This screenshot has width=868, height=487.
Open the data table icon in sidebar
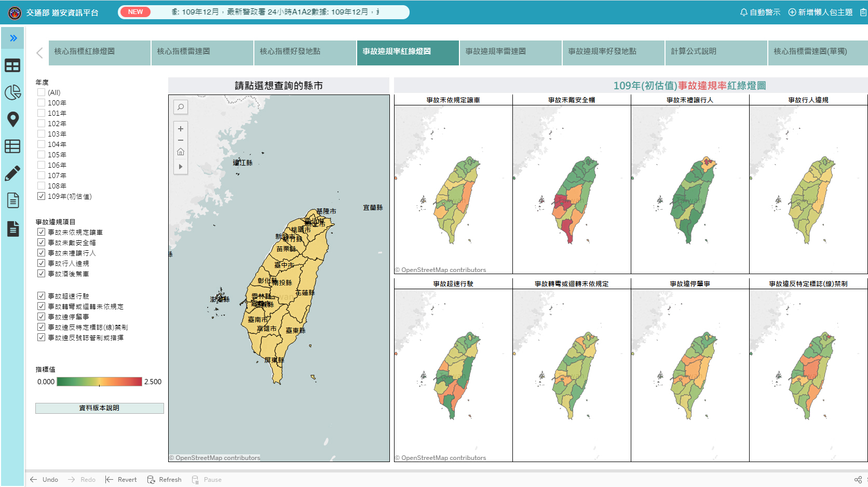tap(12, 146)
